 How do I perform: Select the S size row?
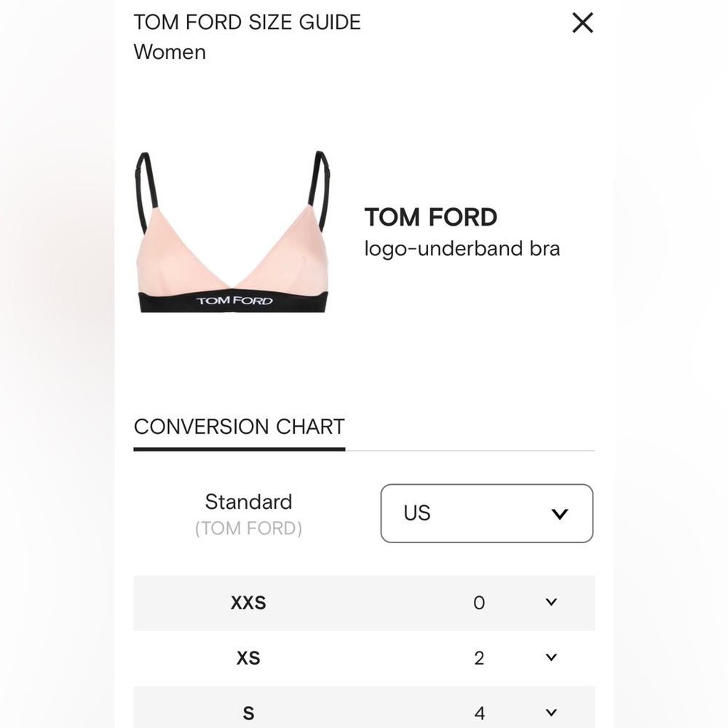364,711
